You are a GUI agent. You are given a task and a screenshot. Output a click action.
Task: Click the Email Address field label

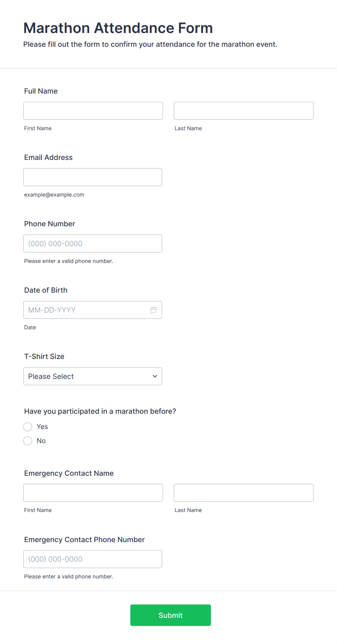click(x=49, y=157)
